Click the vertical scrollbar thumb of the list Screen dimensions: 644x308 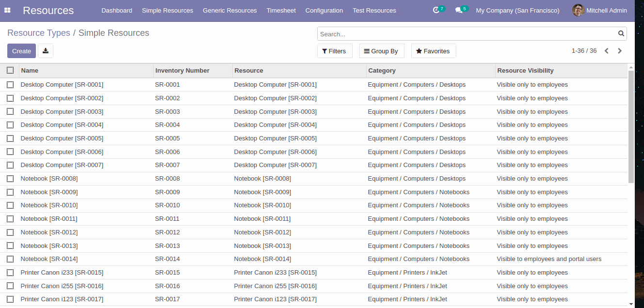tap(630, 126)
